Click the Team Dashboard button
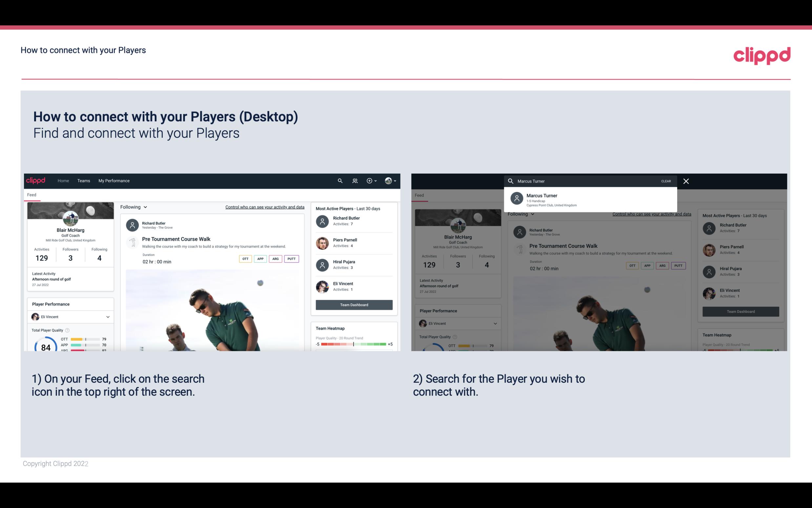The height and width of the screenshot is (508, 812). click(x=354, y=304)
